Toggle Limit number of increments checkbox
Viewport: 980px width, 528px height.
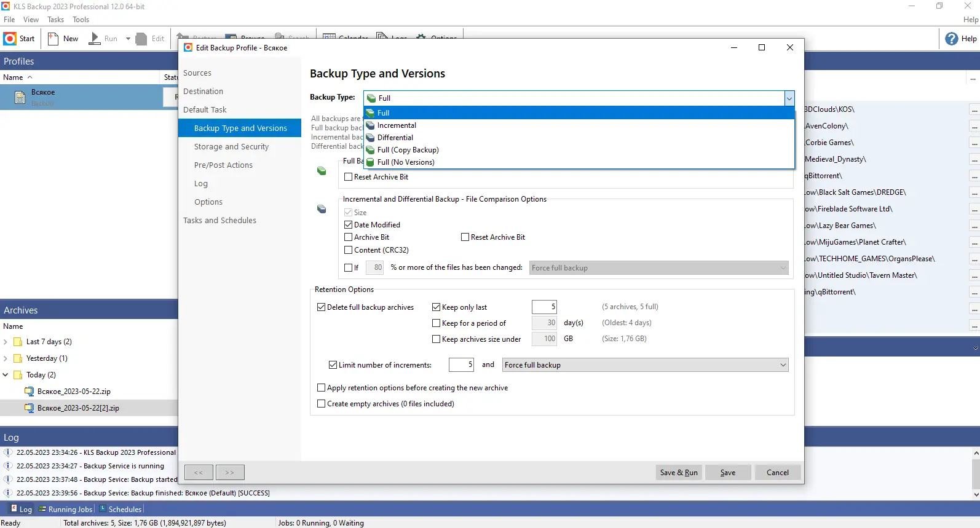[x=333, y=365]
